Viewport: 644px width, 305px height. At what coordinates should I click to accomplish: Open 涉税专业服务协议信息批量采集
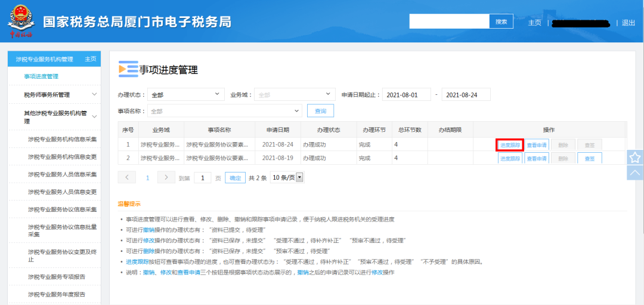point(63,230)
